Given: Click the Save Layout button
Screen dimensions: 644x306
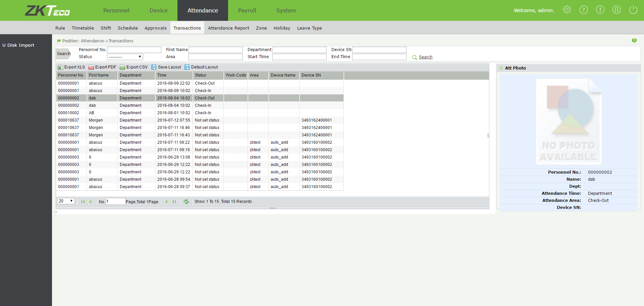Looking at the screenshot, I should (x=166, y=67).
